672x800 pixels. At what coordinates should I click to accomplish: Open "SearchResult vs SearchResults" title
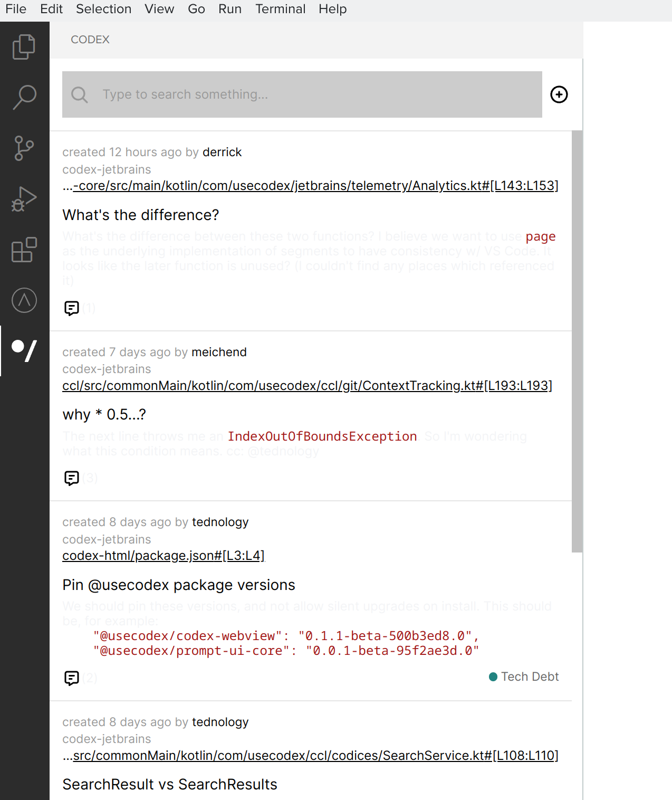click(170, 785)
